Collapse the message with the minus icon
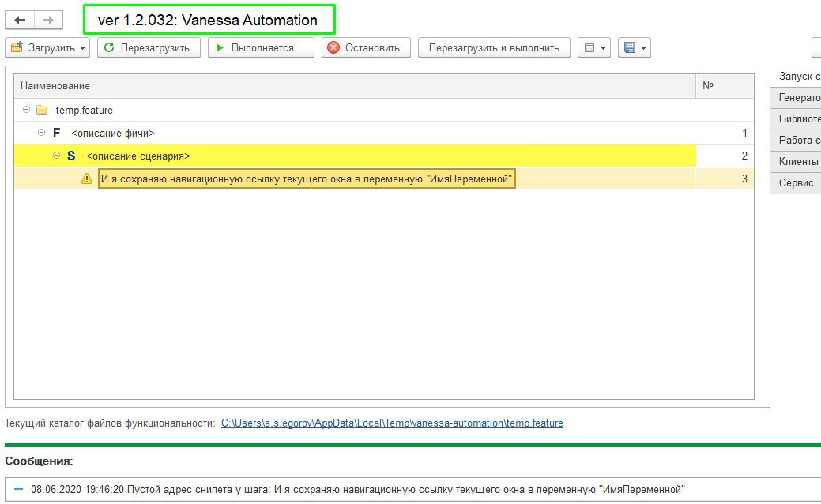 18,489
